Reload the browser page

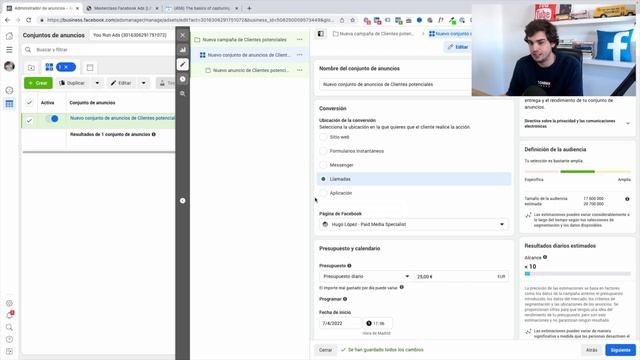[29, 20]
